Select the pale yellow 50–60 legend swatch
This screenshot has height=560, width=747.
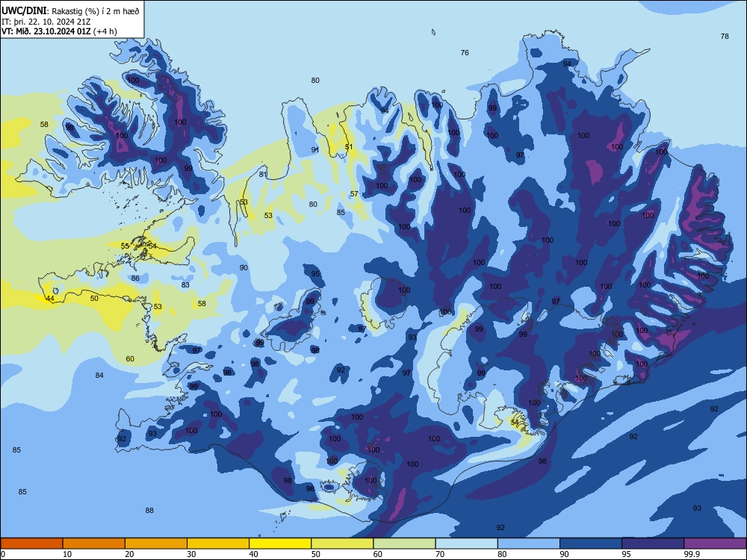tap(342, 544)
